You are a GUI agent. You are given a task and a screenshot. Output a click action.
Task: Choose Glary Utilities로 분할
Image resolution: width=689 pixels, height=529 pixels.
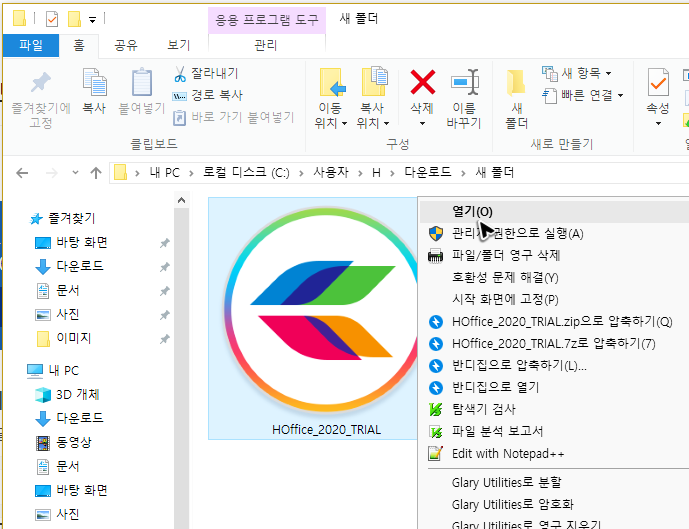tap(555, 482)
